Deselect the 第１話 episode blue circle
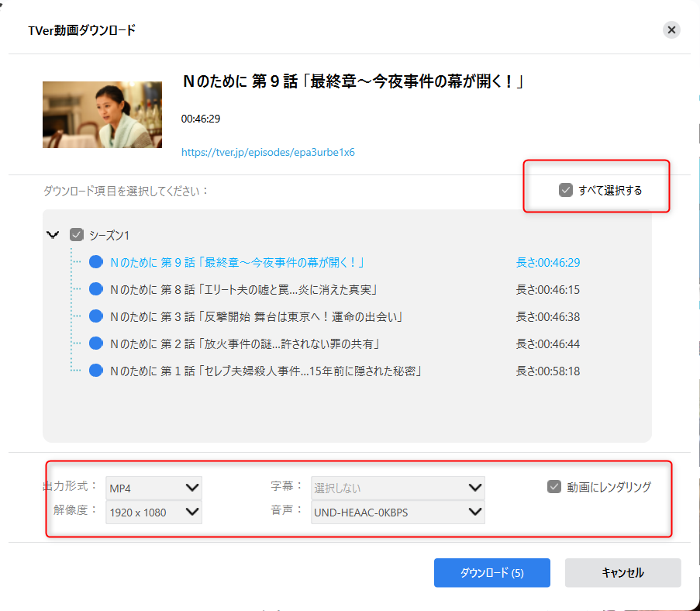 point(95,371)
